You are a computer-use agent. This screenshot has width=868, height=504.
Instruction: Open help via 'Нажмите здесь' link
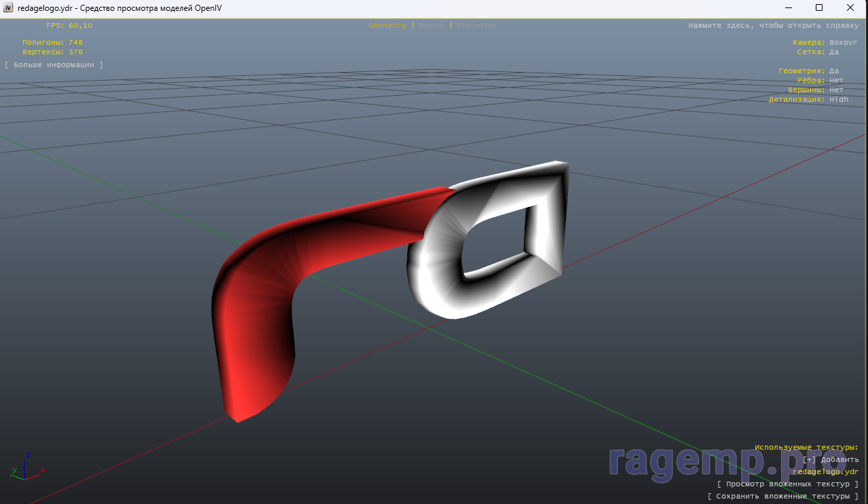(x=773, y=26)
